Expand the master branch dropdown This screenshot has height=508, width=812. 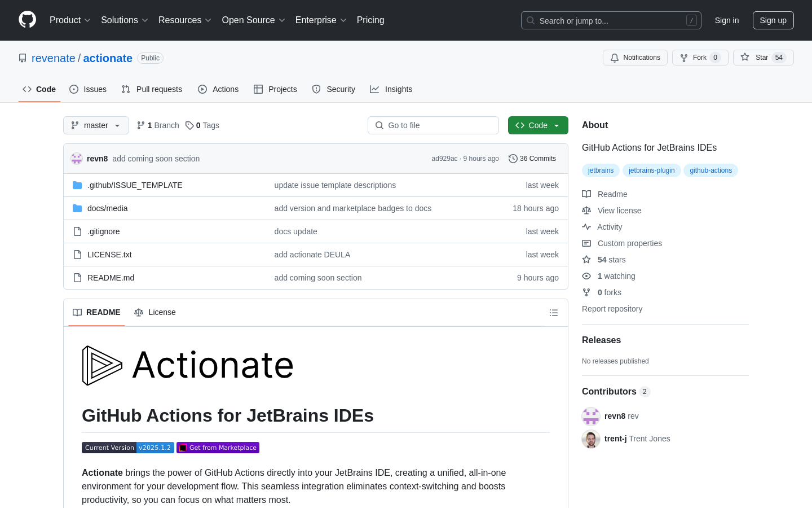tap(96, 125)
